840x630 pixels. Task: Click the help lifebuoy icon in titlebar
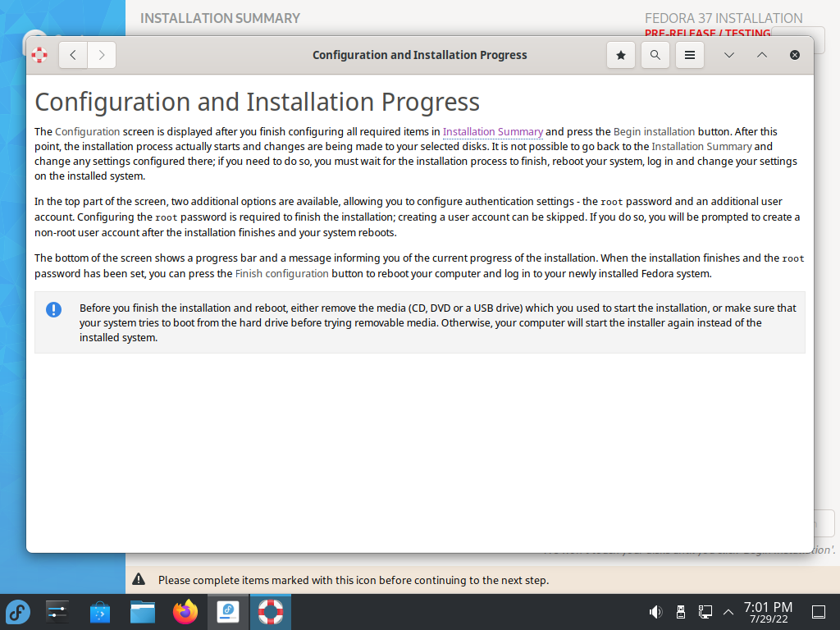[39, 55]
